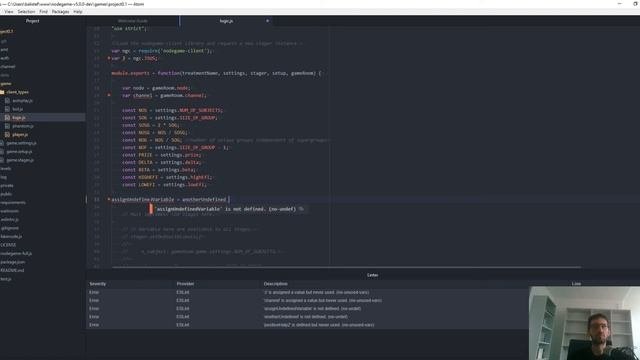The width and height of the screenshot is (640, 360).
Task: Click the editor horizontal scrollbar
Action: point(346,268)
